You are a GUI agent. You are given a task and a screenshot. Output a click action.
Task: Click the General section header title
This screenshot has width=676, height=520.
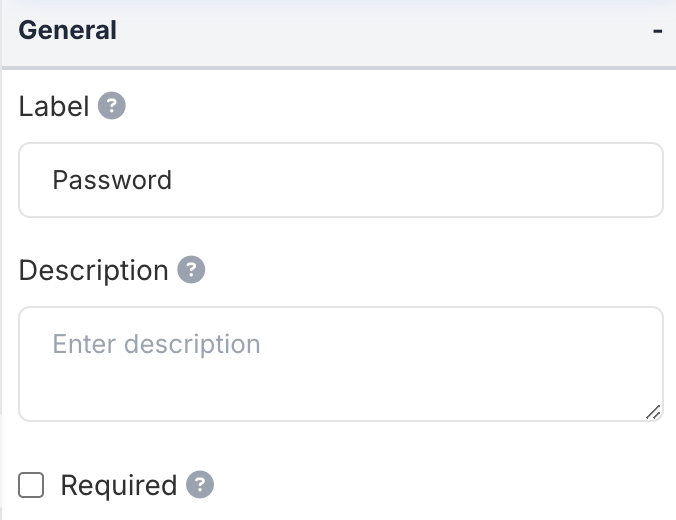[68, 31]
